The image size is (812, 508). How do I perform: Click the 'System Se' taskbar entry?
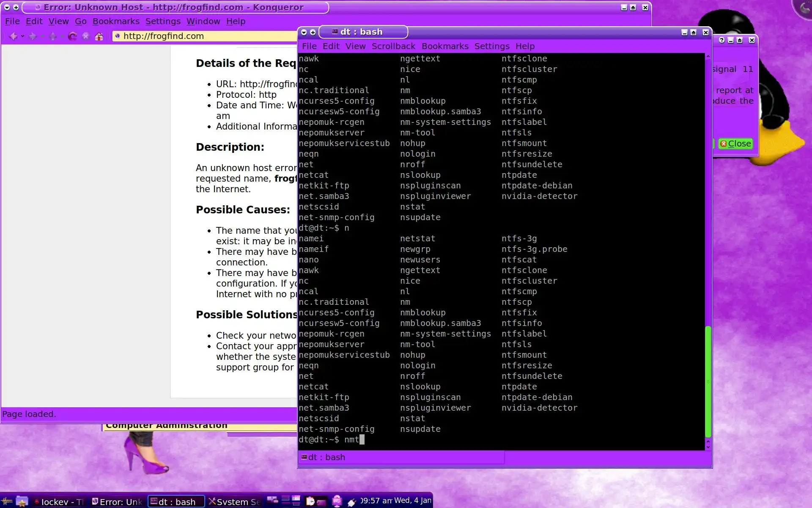click(234, 502)
